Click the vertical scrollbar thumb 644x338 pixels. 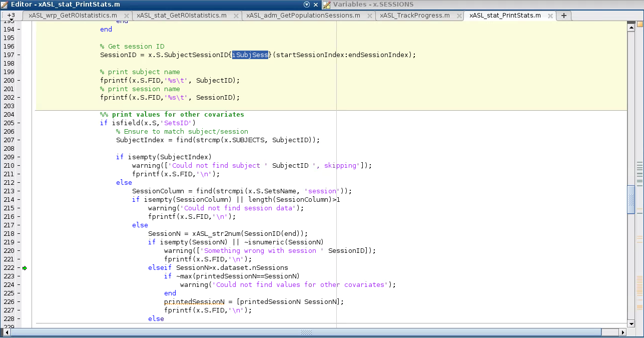tap(631, 199)
